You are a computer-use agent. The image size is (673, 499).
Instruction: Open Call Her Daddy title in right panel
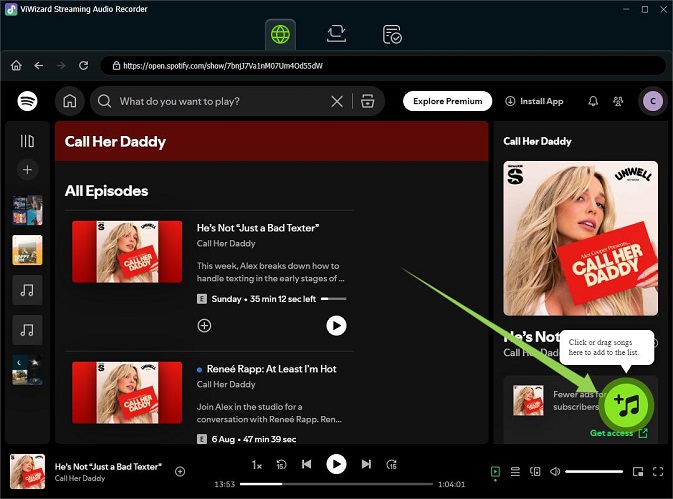(537, 141)
